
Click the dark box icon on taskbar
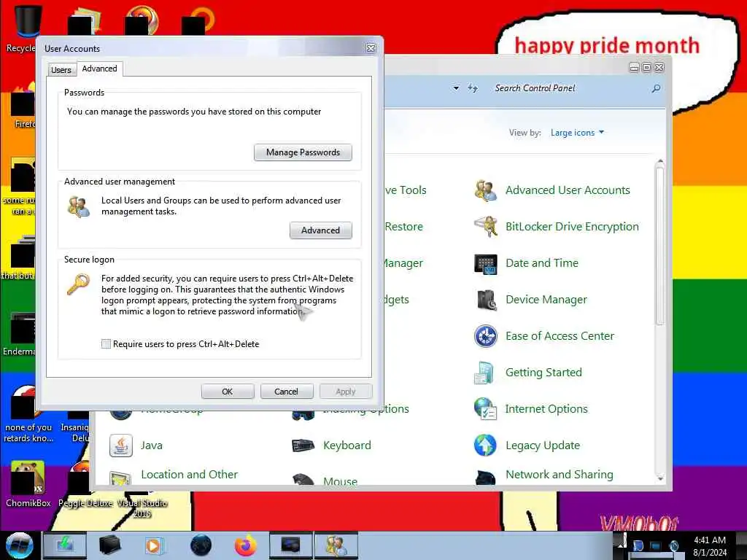click(x=109, y=545)
